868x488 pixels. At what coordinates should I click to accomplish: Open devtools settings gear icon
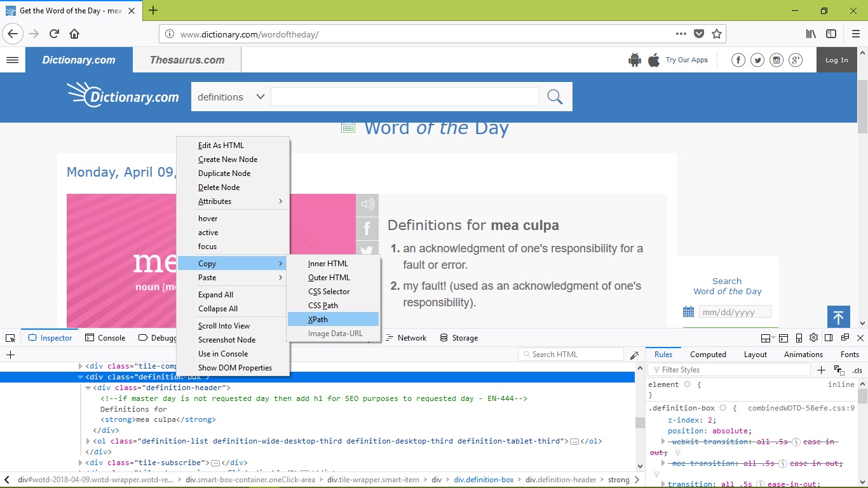(813, 338)
